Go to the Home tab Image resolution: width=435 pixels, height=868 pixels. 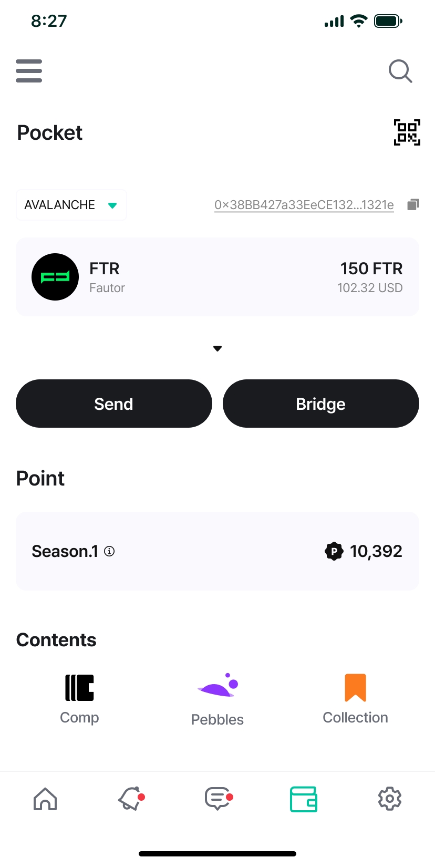[45, 799]
